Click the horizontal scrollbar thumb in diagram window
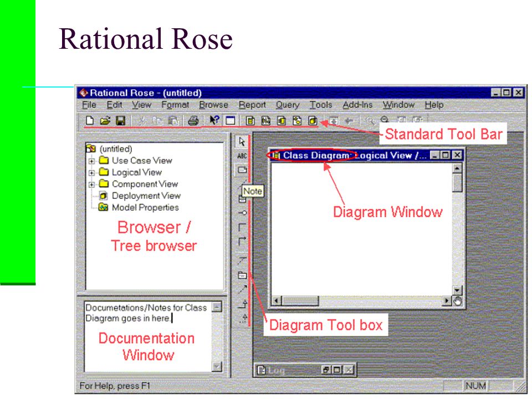Viewport: 532px width, 399px height. coord(300,300)
